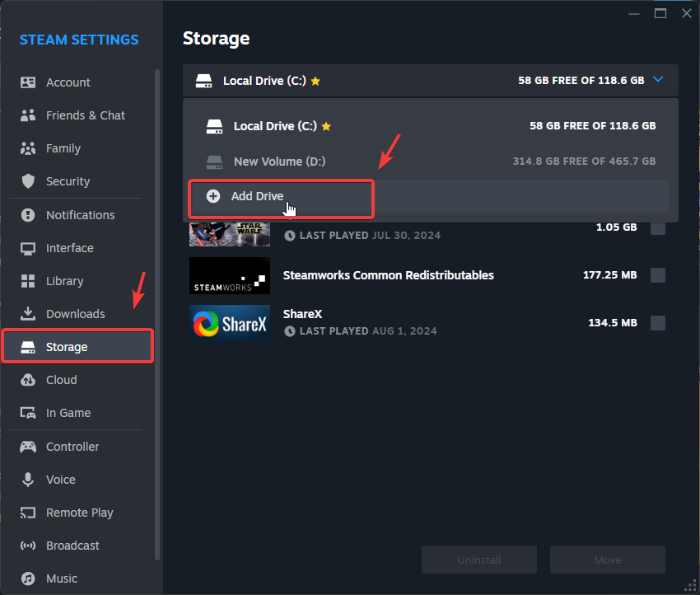
Task: Toggle the checkbox beside the 1.05 GB game
Action: (658, 227)
